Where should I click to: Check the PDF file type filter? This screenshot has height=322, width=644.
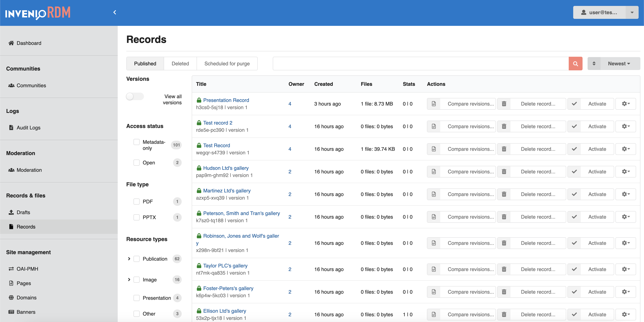(137, 202)
